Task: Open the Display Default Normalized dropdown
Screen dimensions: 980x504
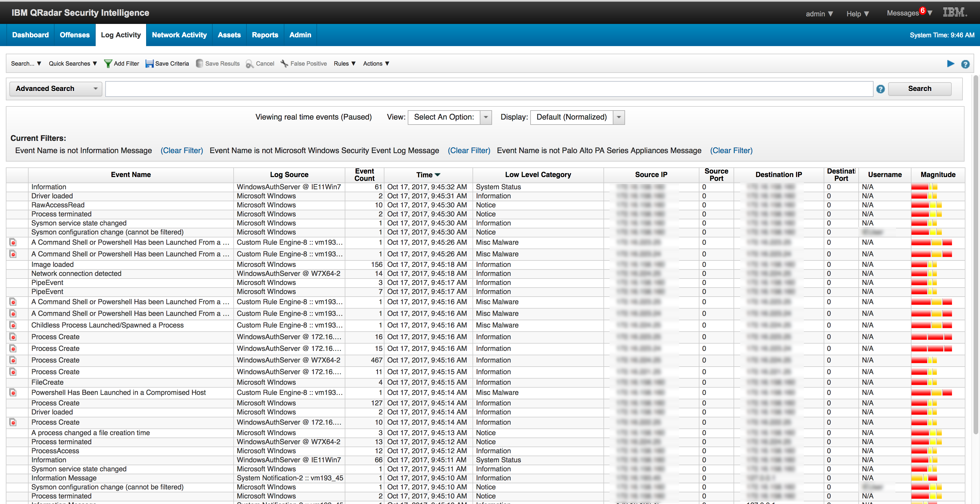Action: 618,117
